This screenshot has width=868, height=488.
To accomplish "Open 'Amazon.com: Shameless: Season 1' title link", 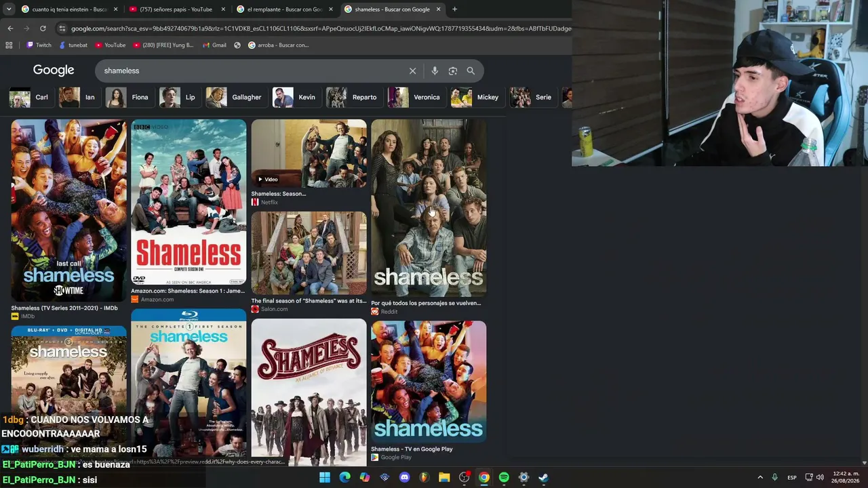I will point(188,291).
